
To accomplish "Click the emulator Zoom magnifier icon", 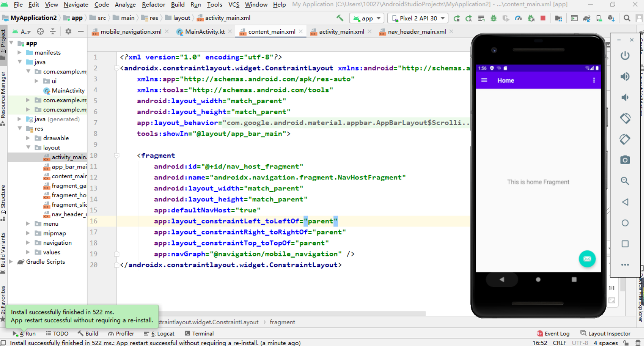I will point(625,181).
